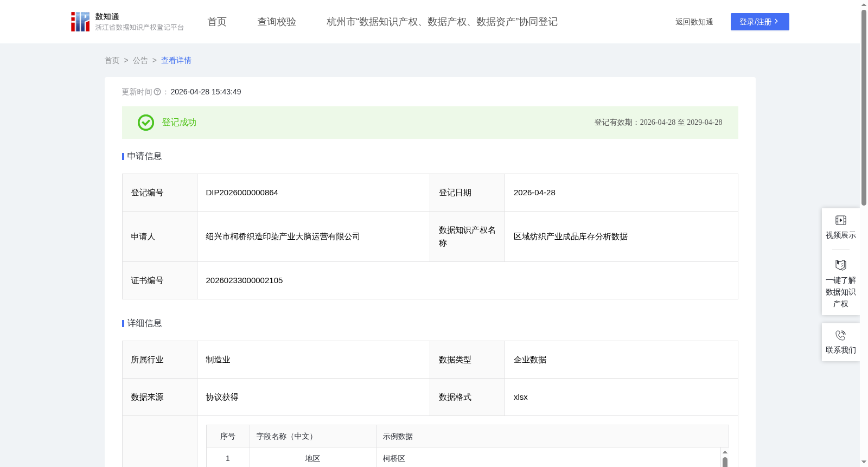Image resolution: width=868 pixels, height=467 pixels.
Task: Go to 首页 in top navigation
Action: [x=217, y=22]
